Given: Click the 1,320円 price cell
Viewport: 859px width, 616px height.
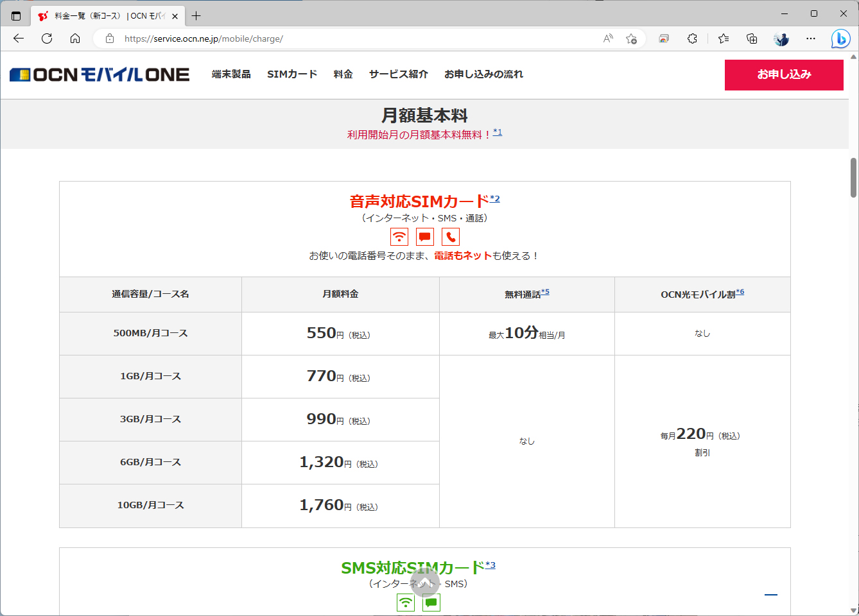Looking at the screenshot, I should pyautogui.click(x=340, y=463).
